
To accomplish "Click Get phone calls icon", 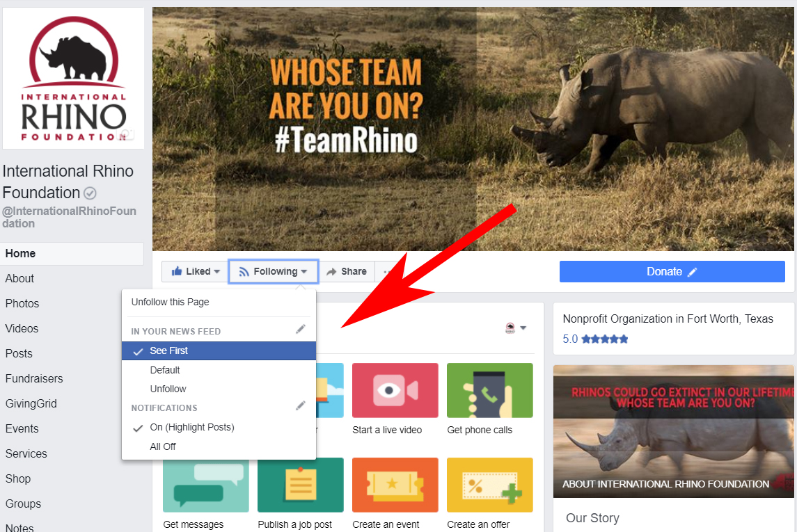I will (489, 390).
